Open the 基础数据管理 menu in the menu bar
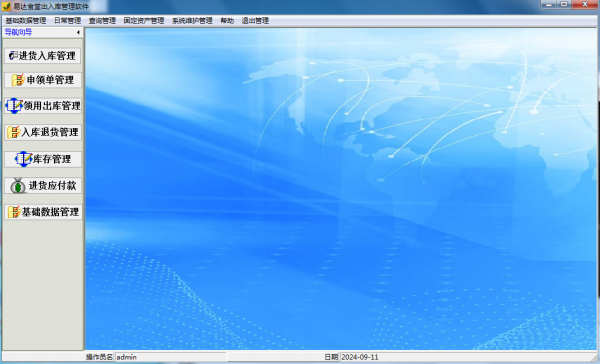This screenshot has width=600, height=364. click(26, 21)
